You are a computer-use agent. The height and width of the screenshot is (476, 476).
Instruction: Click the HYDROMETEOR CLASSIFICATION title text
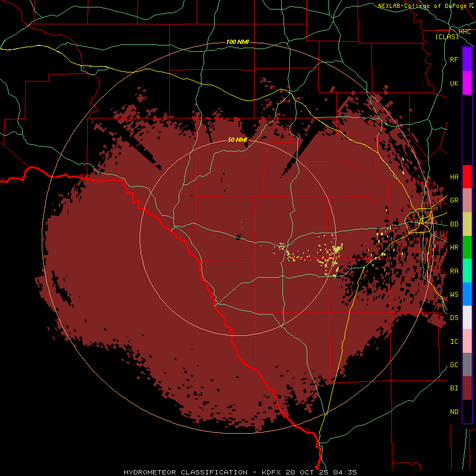[186, 472]
